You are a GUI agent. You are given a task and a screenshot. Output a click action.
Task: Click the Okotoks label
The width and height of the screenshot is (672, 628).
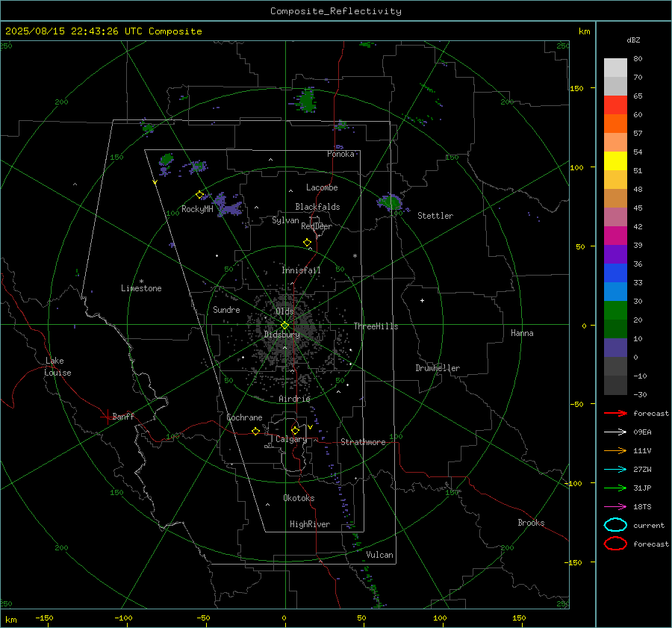point(299,498)
